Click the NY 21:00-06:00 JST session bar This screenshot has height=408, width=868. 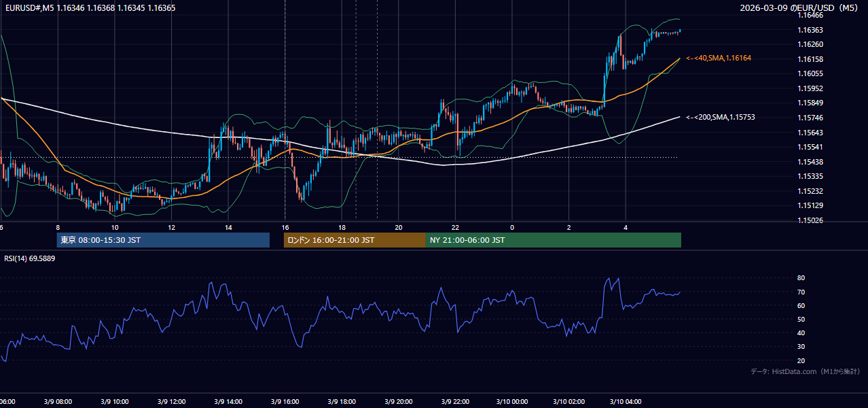pos(554,240)
